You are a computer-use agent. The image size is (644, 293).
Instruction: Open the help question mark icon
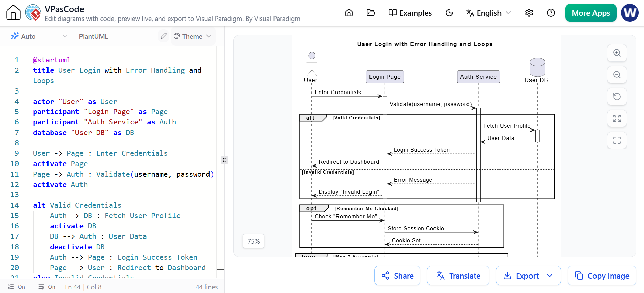(551, 13)
